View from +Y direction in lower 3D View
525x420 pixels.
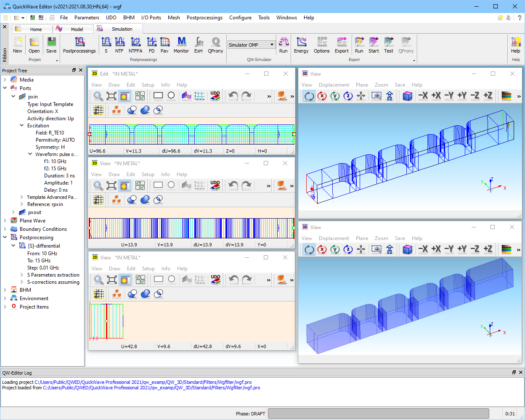[x=462, y=249]
